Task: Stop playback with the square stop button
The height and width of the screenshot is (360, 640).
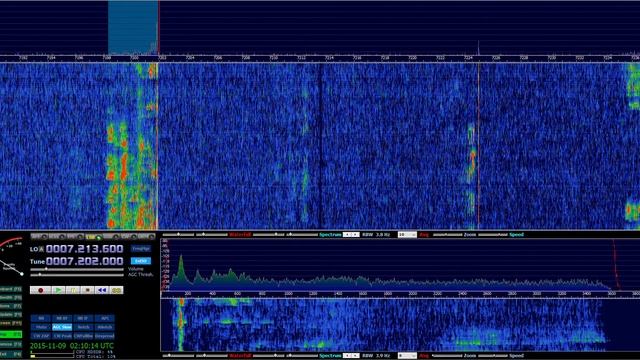Action: pos(87,290)
